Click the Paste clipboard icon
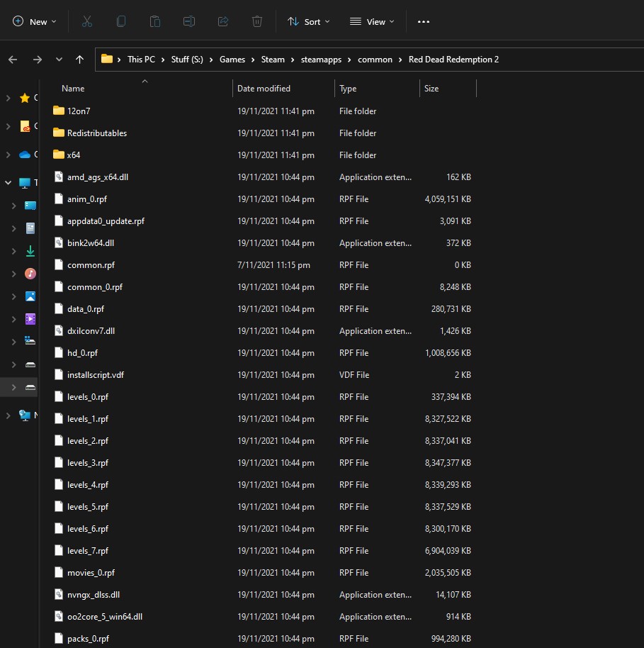 (x=155, y=21)
